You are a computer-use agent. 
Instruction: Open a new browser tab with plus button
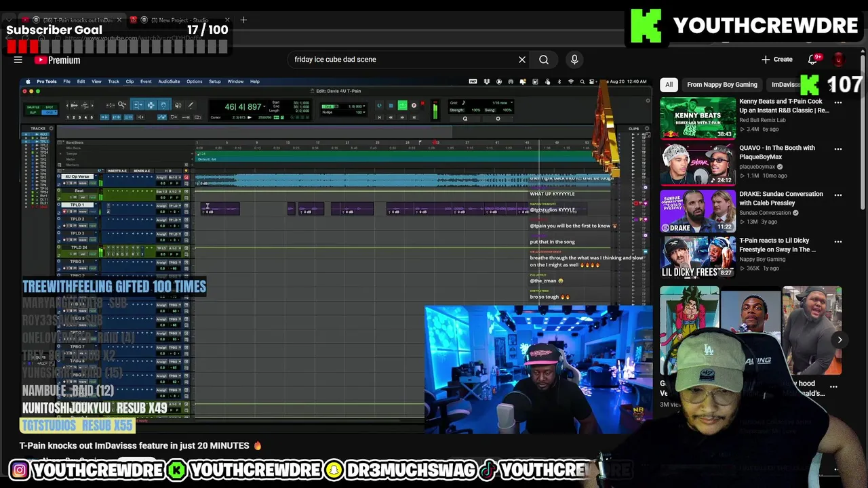243,20
